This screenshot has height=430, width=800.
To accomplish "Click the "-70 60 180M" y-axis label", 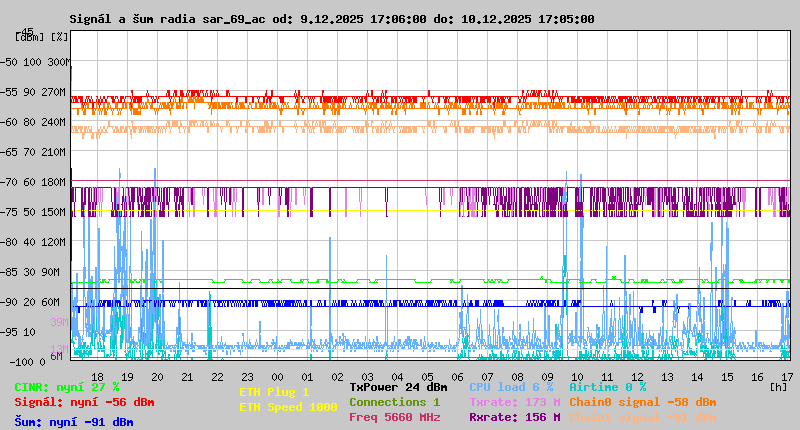I will coord(33,182).
